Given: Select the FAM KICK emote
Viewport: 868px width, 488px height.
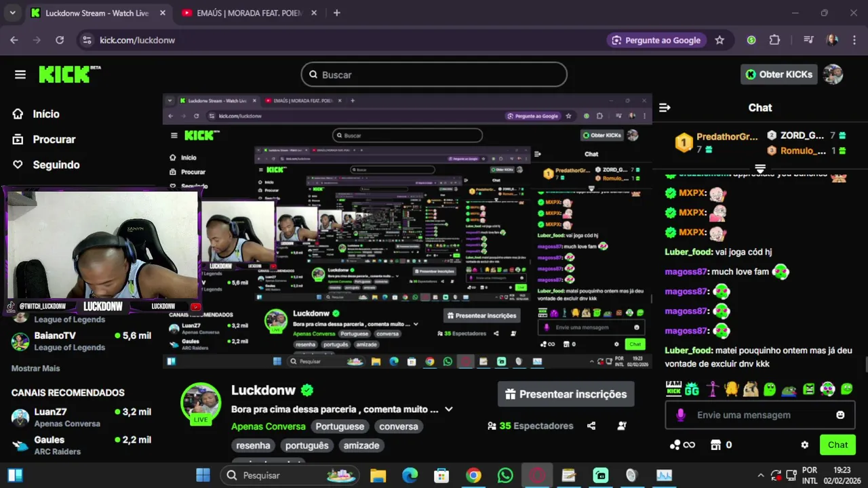Looking at the screenshot, I should click(673, 389).
